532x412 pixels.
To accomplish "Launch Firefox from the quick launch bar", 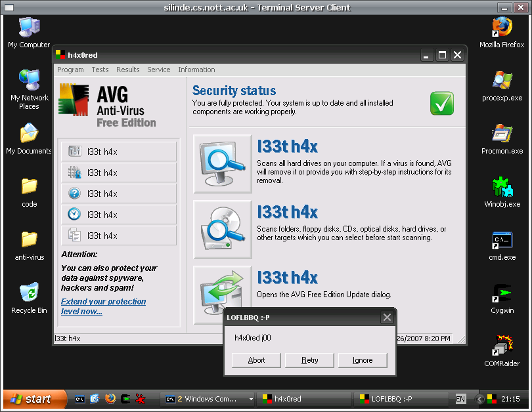I will coord(110,399).
